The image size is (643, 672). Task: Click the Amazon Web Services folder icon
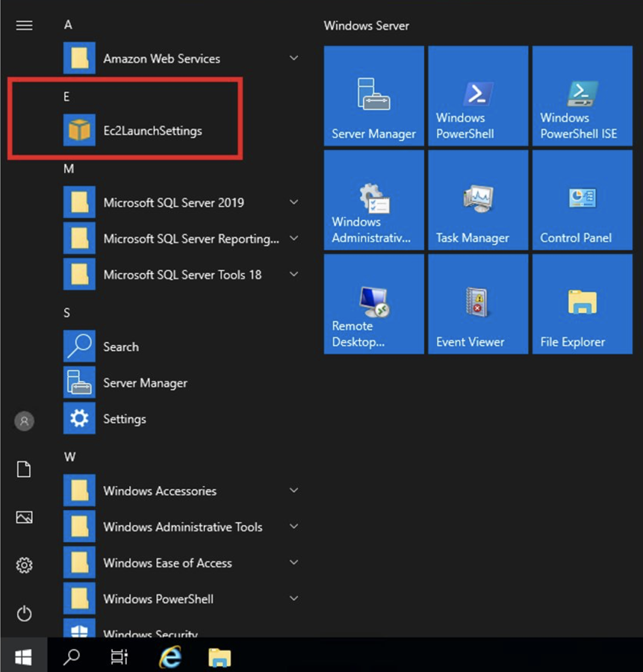click(x=79, y=58)
